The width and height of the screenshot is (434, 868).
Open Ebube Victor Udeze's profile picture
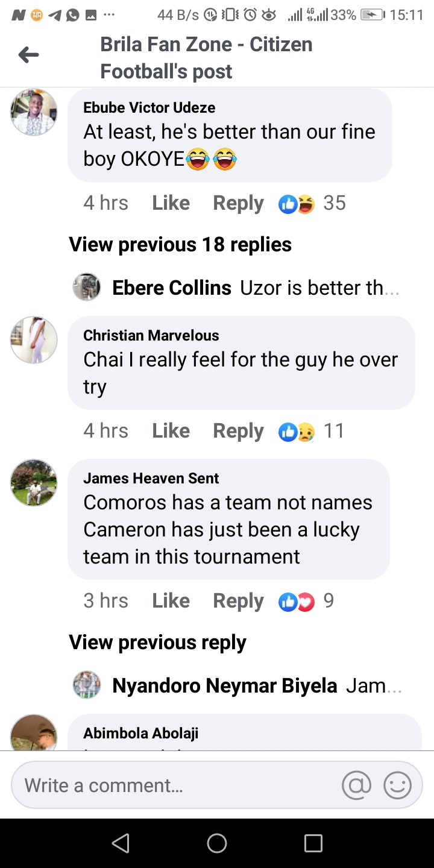pyautogui.click(x=34, y=112)
